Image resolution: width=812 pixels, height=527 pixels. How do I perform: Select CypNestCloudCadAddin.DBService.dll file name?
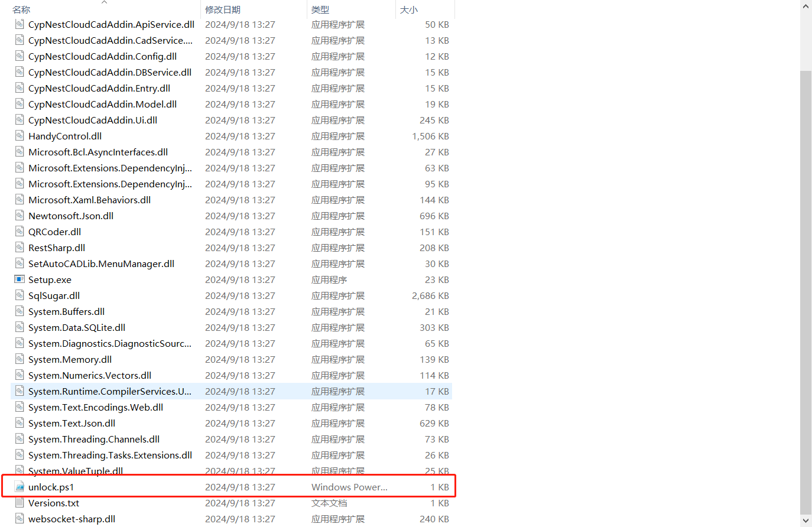(x=110, y=72)
